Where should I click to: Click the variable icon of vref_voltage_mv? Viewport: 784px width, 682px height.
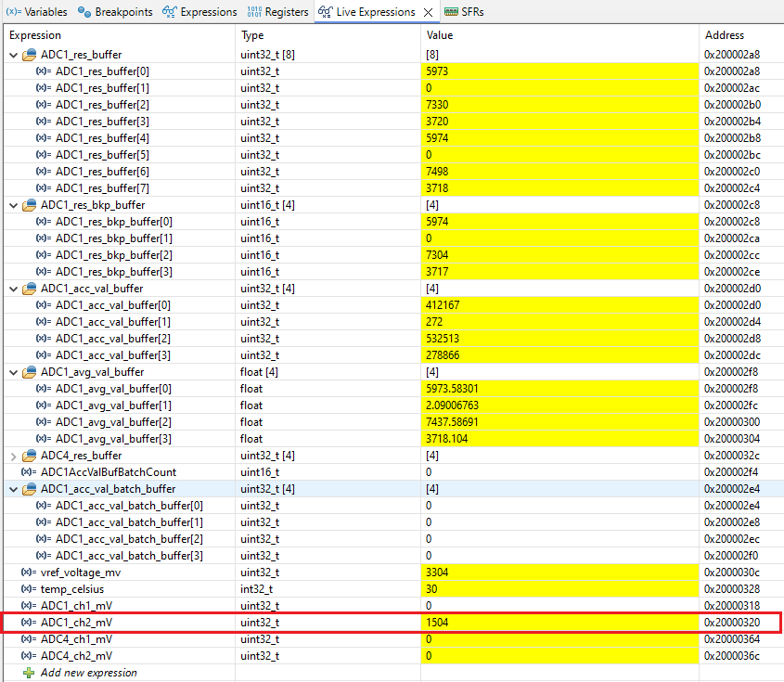point(29,573)
